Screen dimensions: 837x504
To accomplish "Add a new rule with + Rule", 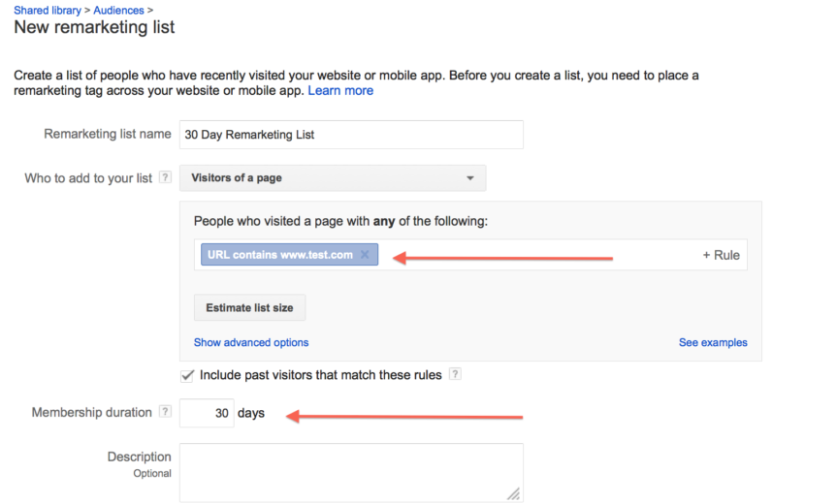I will 721,255.
